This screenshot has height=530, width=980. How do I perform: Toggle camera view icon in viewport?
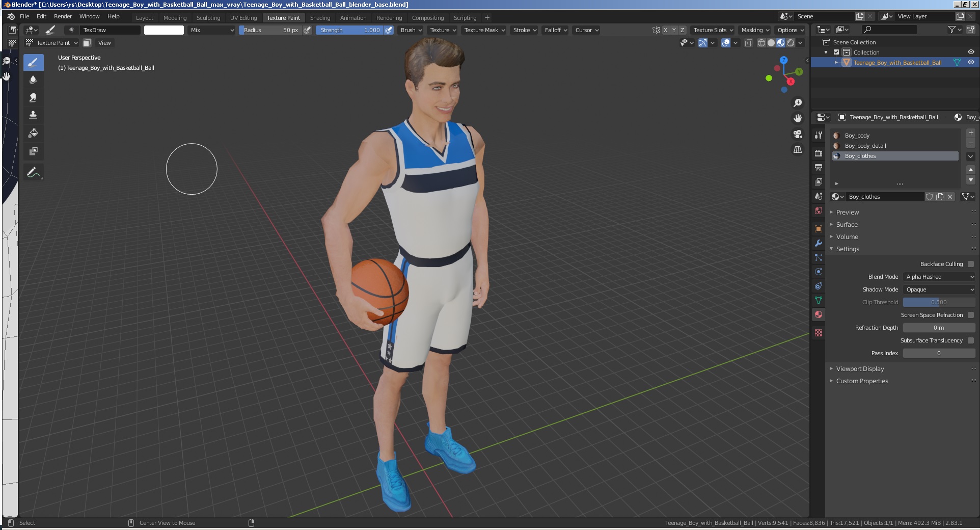798,134
